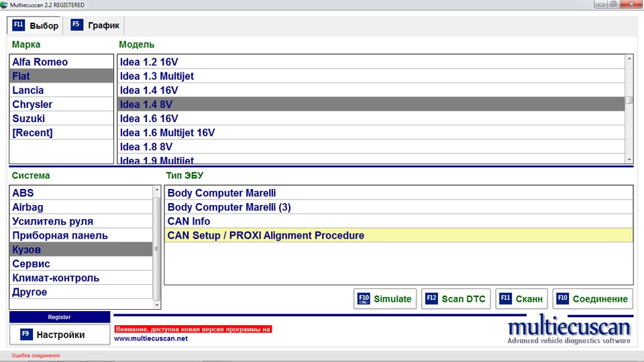Click the Сканн button
The image size is (644, 362).
(x=521, y=299)
